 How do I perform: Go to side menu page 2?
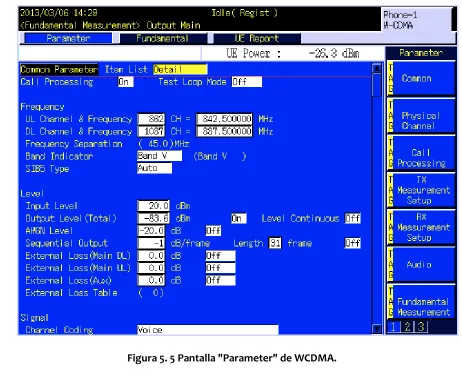click(x=407, y=327)
